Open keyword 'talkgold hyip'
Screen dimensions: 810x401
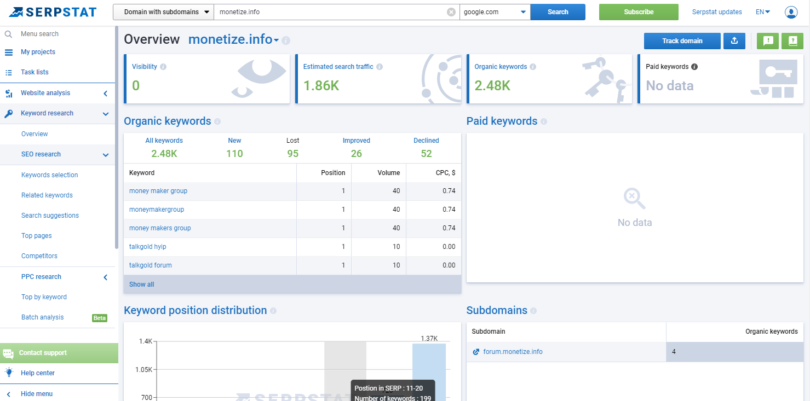click(x=148, y=246)
